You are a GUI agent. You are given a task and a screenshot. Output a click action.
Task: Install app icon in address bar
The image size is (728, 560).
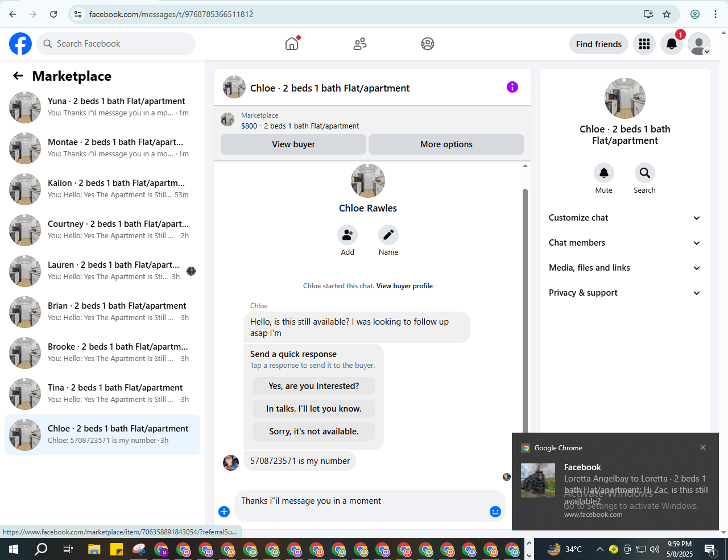coord(648,14)
